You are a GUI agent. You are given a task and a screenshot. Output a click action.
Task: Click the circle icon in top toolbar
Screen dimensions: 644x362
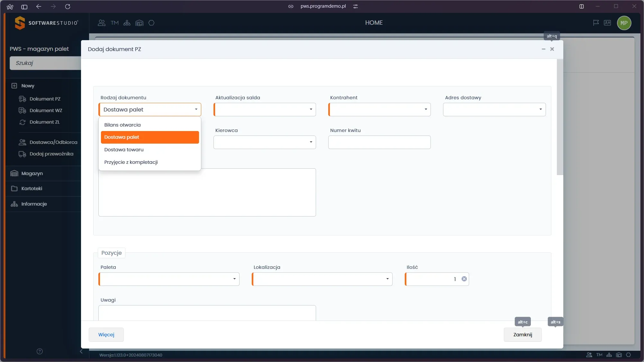click(151, 23)
